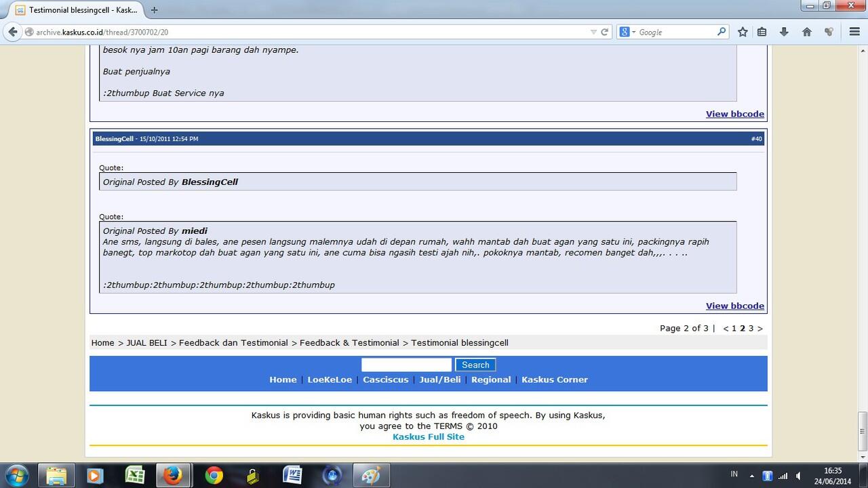Click the magnifier icon in Google search box

722,31
